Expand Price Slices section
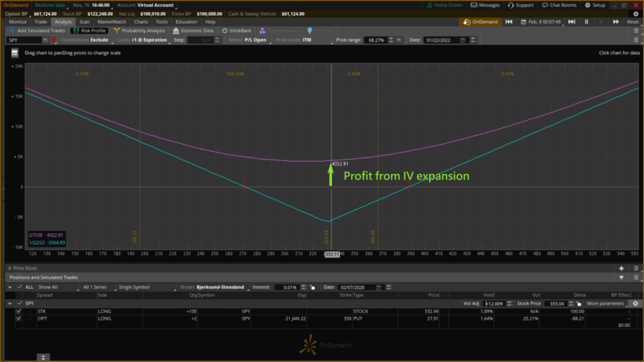The width and height of the screenshot is (644, 362). tap(10, 268)
